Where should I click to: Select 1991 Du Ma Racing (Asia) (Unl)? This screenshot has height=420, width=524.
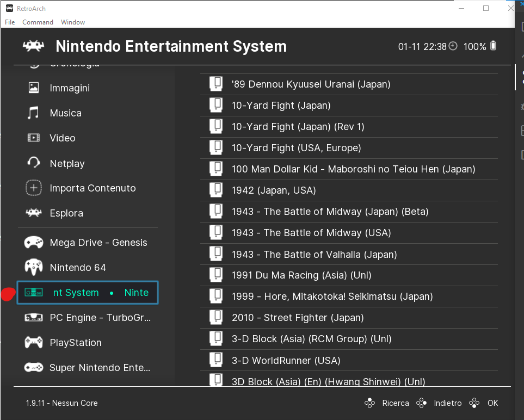coord(349,275)
